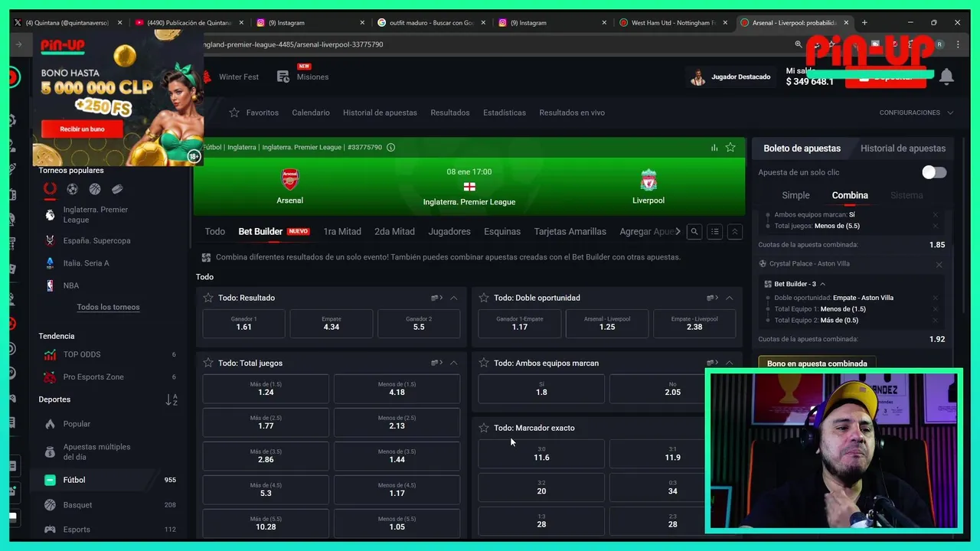
Task: Click Recibir un bono button
Action: [x=82, y=129]
